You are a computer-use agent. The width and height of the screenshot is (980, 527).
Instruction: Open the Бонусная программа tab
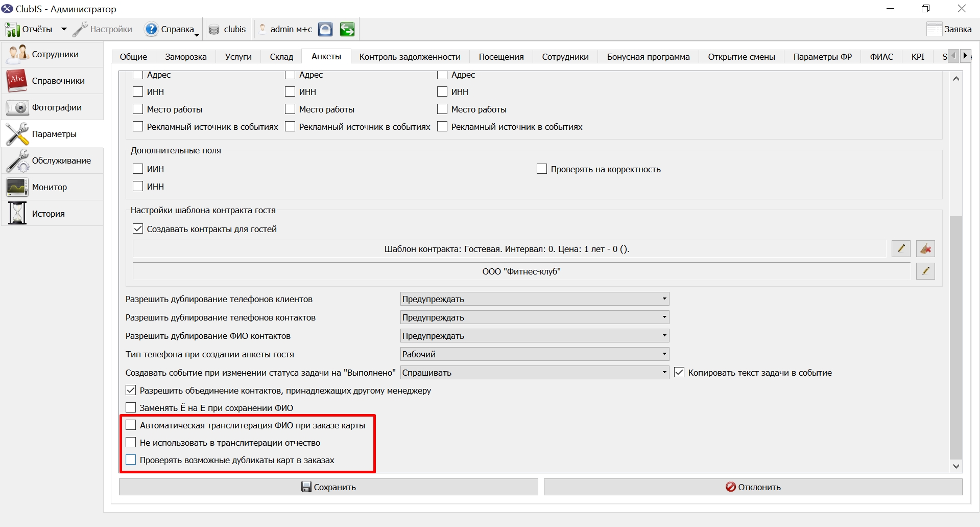click(648, 57)
